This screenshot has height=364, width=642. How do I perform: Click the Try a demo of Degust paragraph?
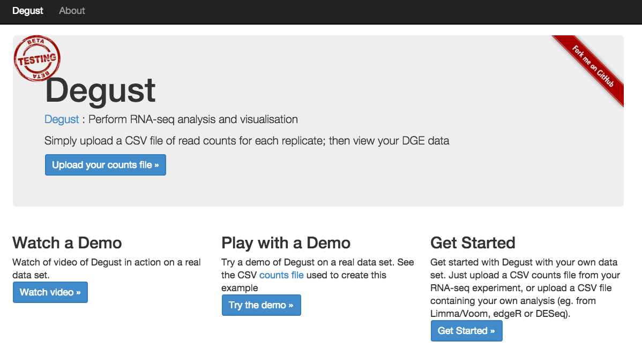318,275
